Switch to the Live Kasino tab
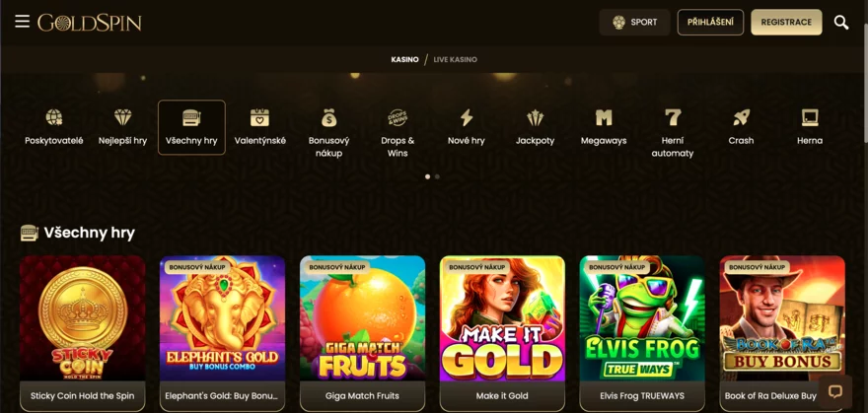 pyautogui.click(x=455, y=59)
